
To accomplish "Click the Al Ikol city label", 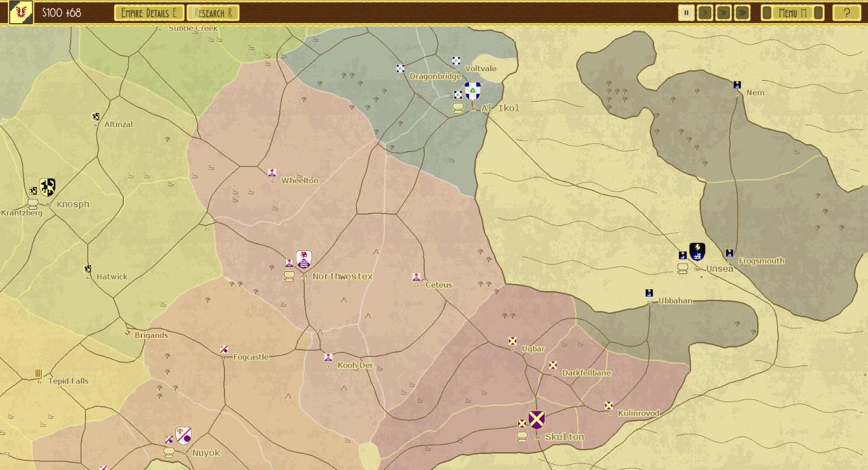I will pos(500,108).
